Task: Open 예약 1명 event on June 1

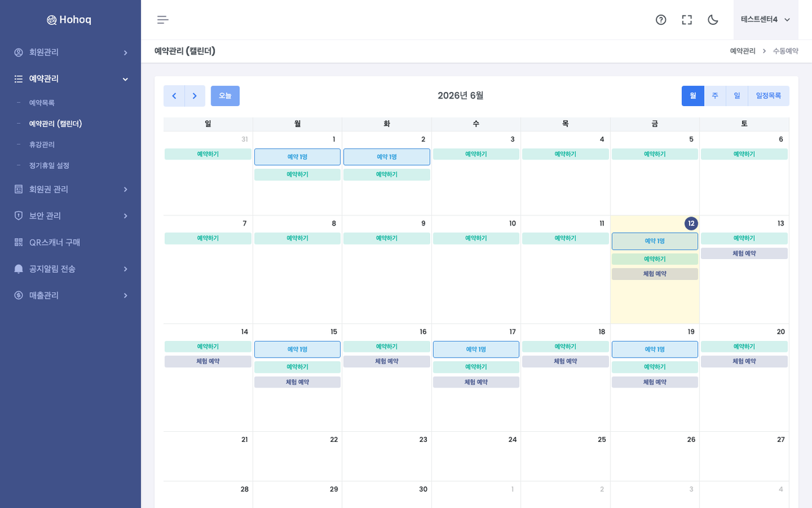Action: pyautogui.click(x=298, y=157)
